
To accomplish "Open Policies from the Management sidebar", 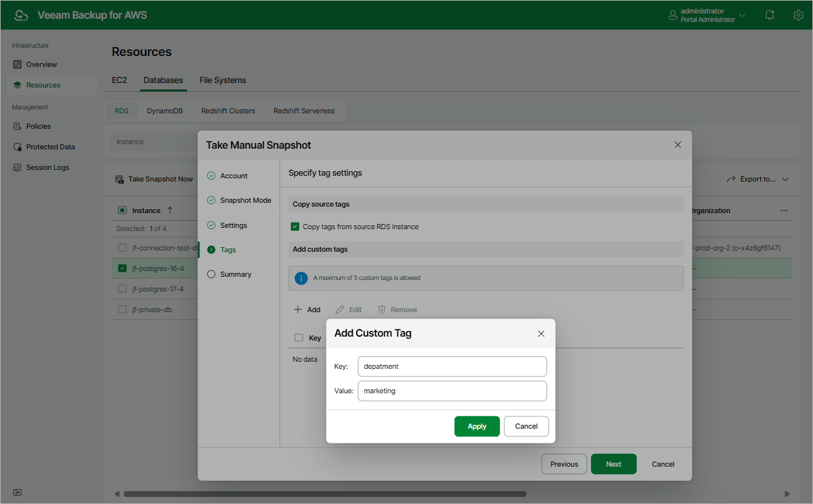I will tap(39, 126).
